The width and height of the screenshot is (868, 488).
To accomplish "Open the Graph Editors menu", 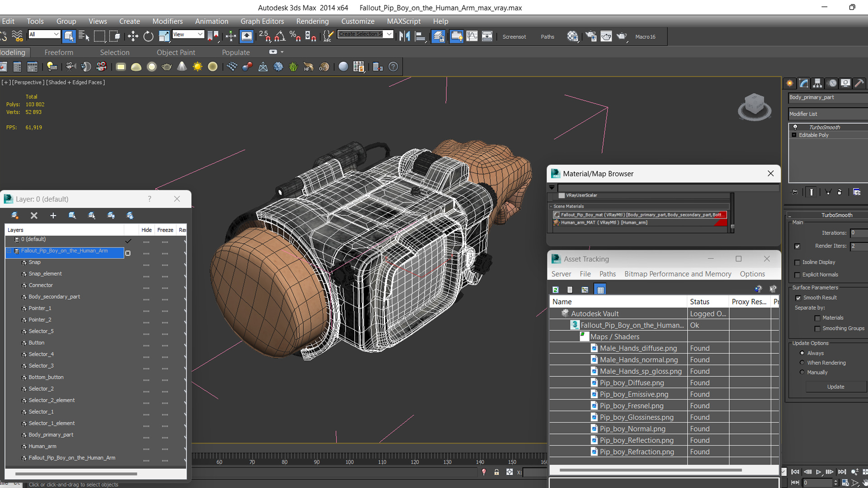I will tap(262, 21).
